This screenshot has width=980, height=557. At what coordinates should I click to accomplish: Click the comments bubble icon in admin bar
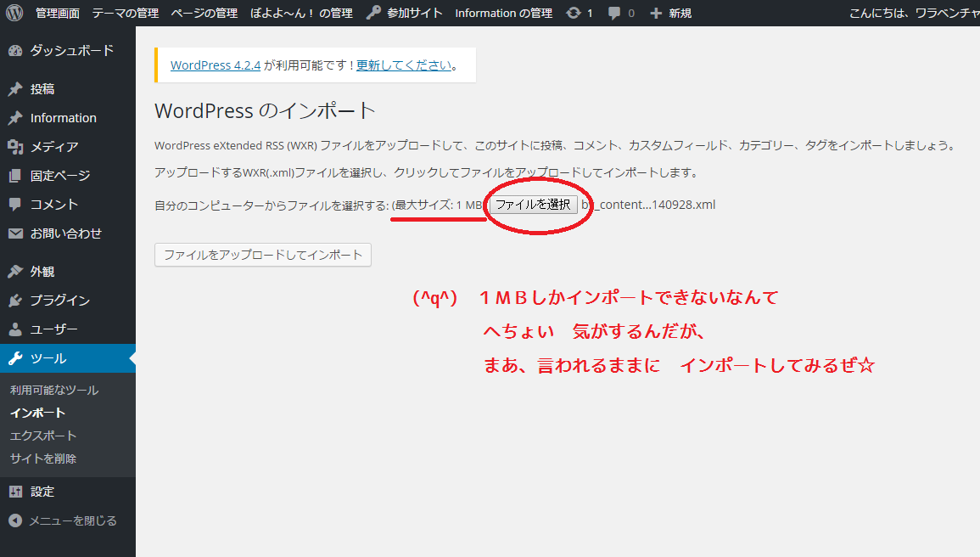[614, 13]
